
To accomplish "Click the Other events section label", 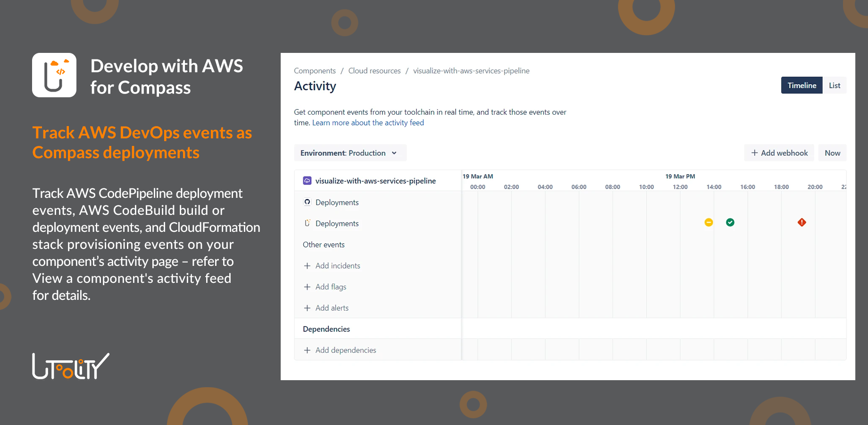I will [324, 245].
